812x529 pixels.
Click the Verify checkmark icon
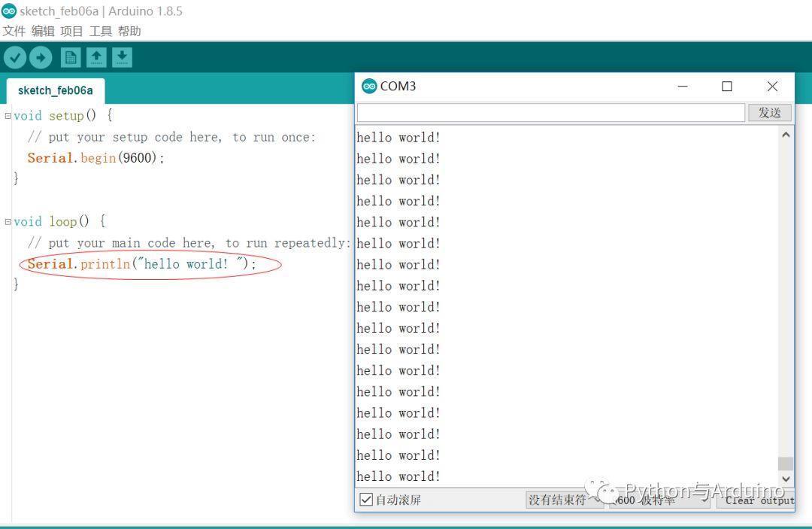click(x=15, y=57)
